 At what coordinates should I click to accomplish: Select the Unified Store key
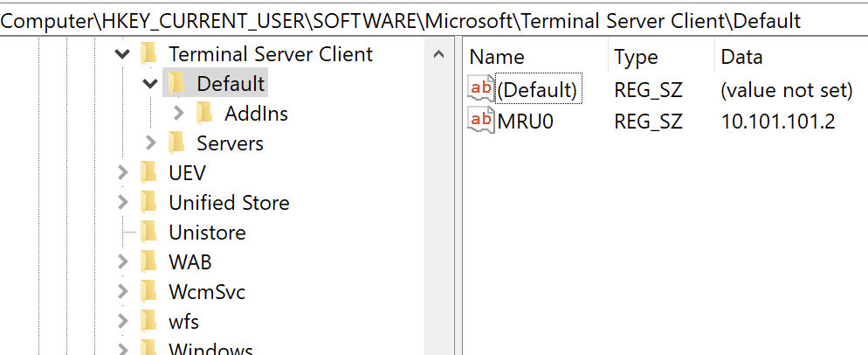point(229,203)
